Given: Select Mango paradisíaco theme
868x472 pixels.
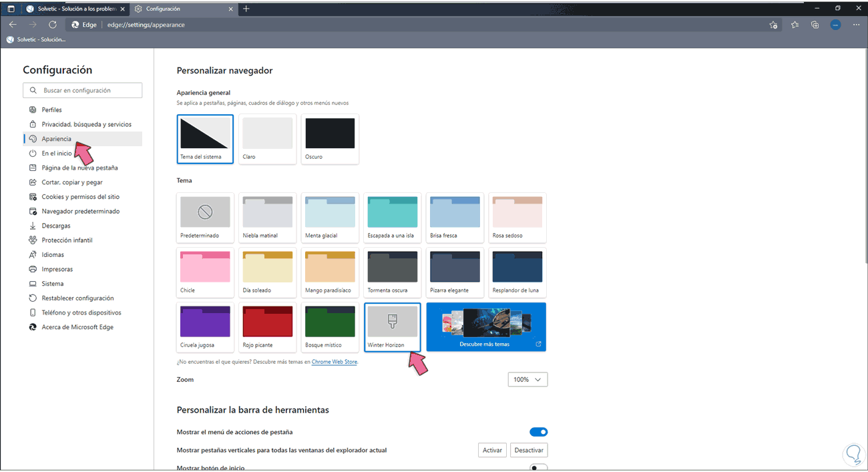Looking at the screenshot, I should point(330,272).
